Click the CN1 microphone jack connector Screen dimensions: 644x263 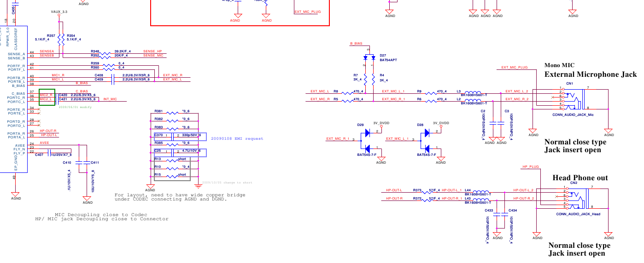pyautogui.click(x=574, y=98)
